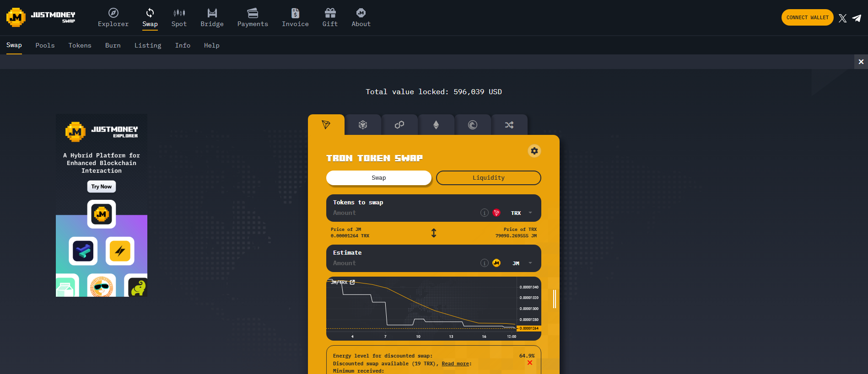
Task: Click the info icon beside TRX
Action: 484,213
